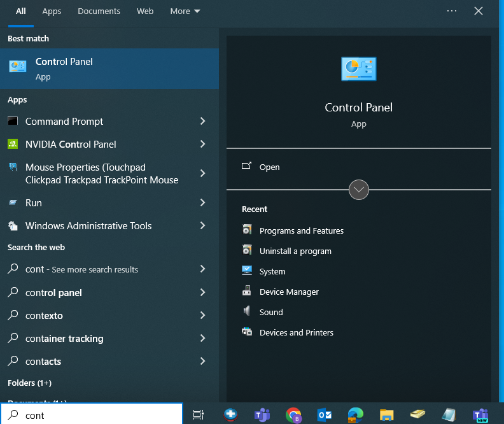This screenshot has width=504, height=424.
Task: Open Device Manager recent item
Action: point(289,292)
